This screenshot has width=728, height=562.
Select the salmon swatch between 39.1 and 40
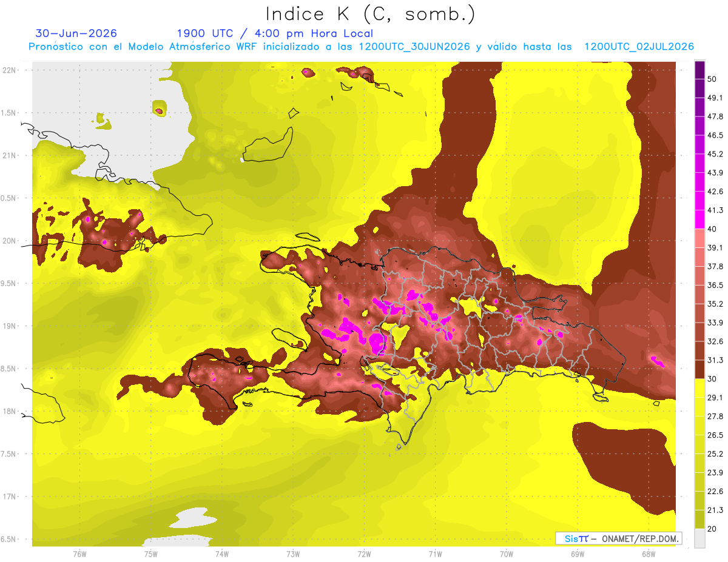699,238
